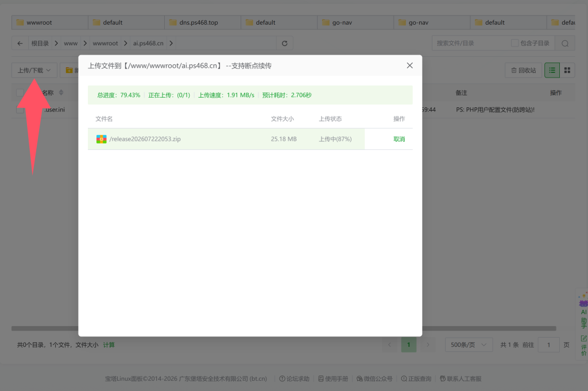Click 计算 to calculate file size
Screen dimensions: 588x391
pos(109,345)
